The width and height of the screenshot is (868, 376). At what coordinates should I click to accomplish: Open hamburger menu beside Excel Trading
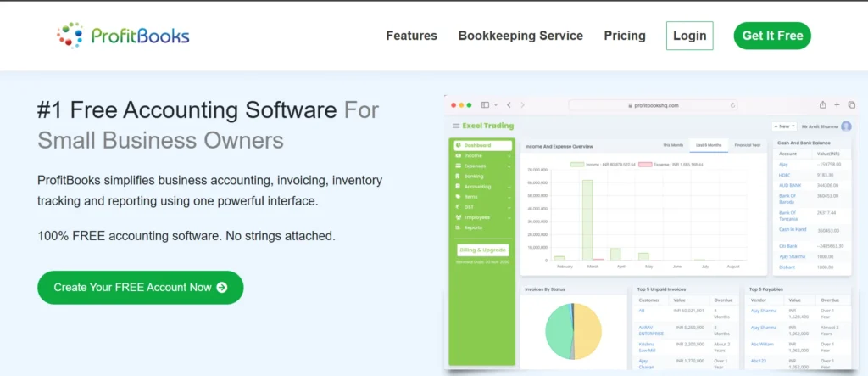pos(456,126)
